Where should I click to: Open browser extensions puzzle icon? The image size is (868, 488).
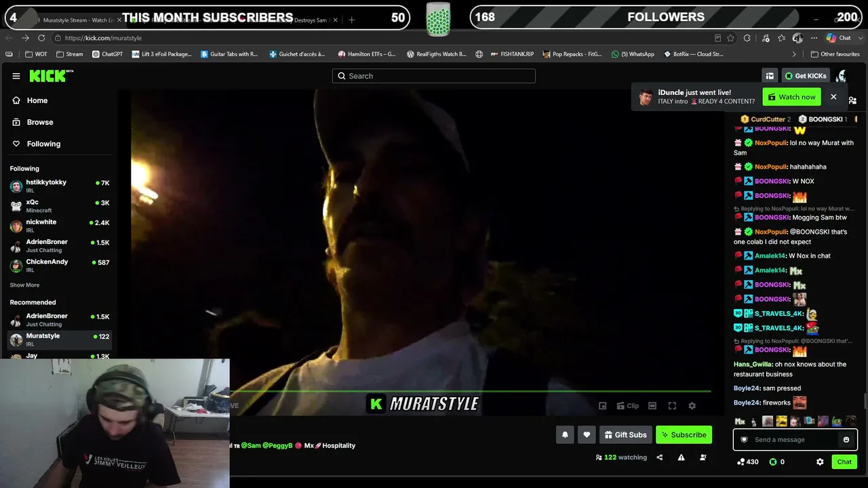(747, 38)
